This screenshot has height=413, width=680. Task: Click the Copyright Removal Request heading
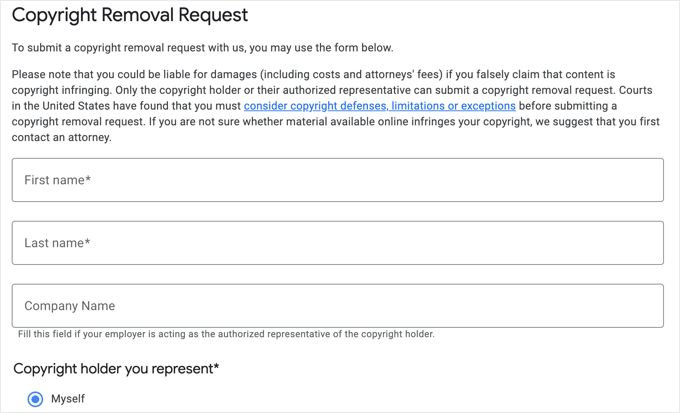(x=130, y=16)
